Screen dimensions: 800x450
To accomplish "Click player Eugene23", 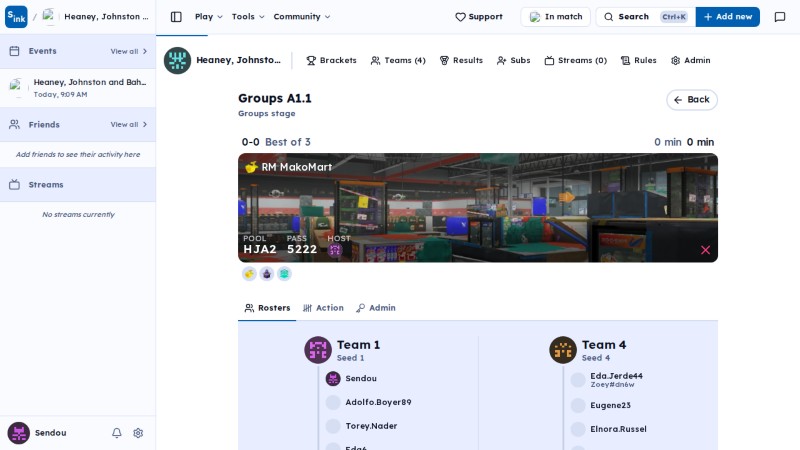I will click(610, 405).
